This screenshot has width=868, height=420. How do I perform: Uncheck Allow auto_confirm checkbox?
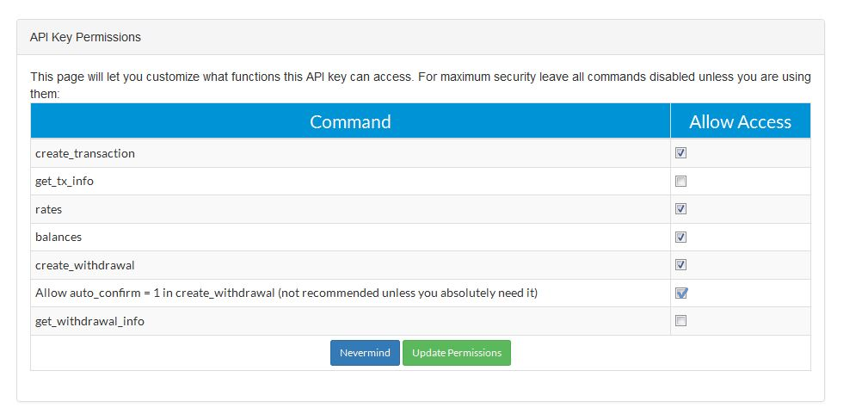click(x=680, y=293)
